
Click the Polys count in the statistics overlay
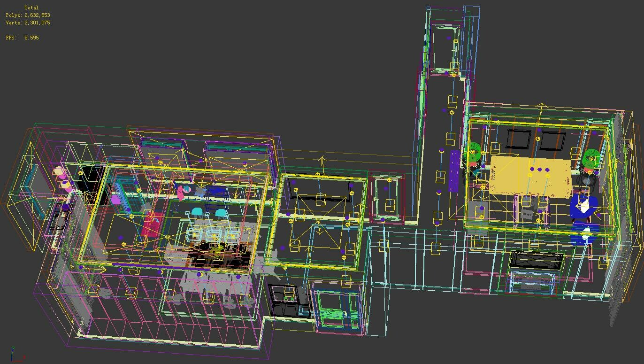pyautogui.click(x=26, y=14)
